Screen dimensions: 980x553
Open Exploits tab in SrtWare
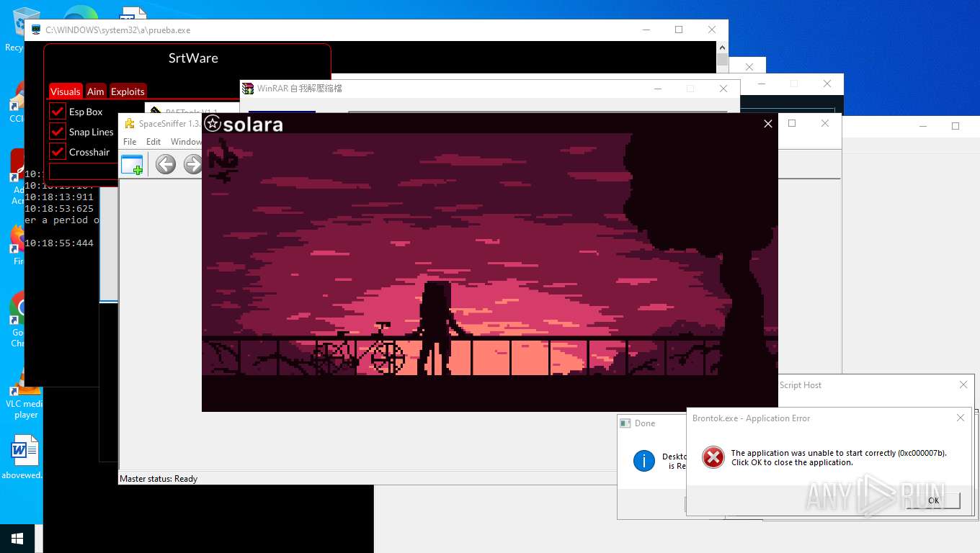pos(128,91)
